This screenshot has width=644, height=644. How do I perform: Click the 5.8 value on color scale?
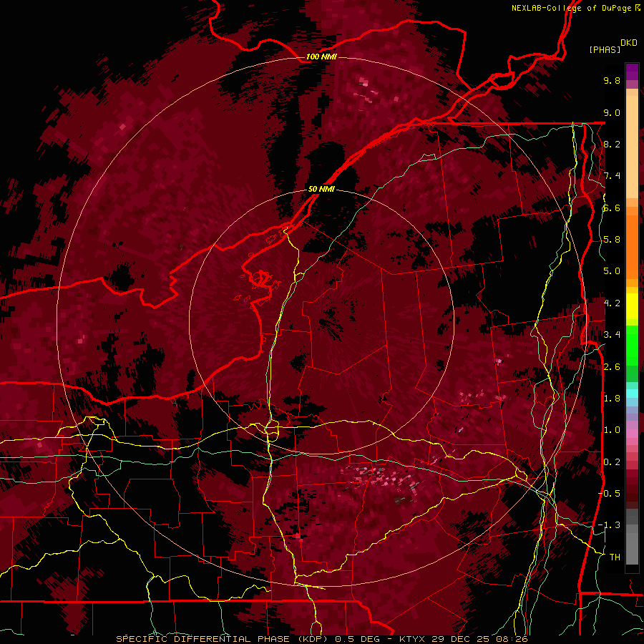pos(612,240)
